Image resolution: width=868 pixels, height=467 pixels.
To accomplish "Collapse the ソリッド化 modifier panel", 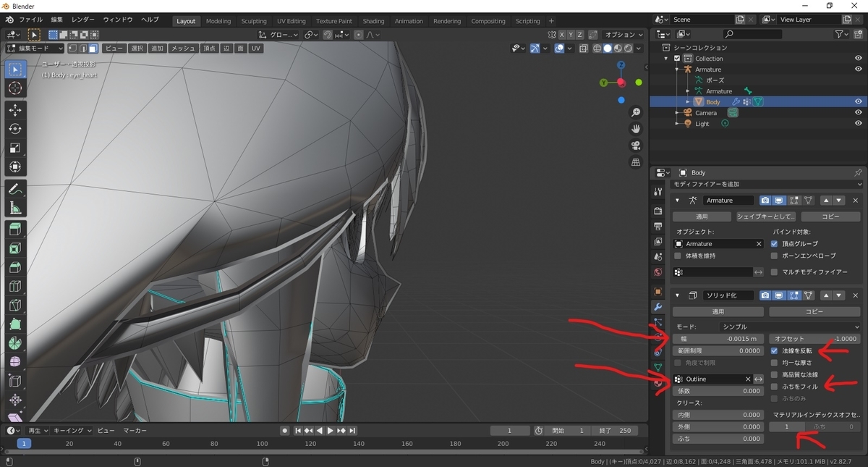I will [x=678, y=295].
